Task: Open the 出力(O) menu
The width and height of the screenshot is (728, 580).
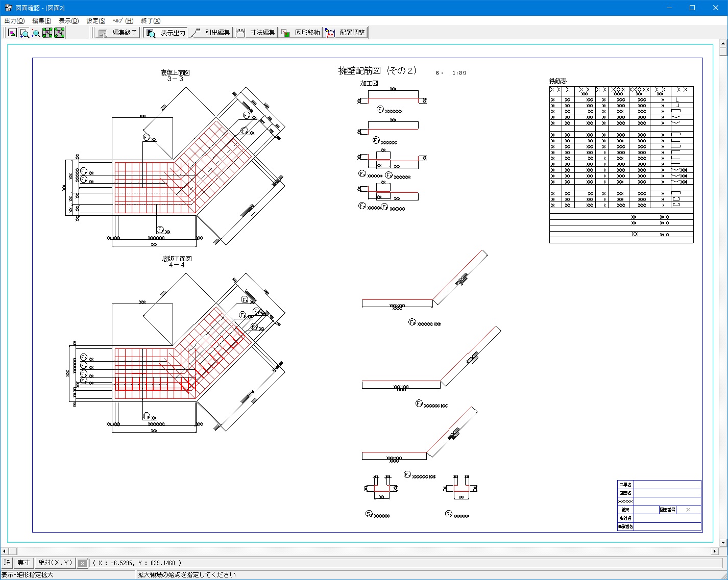Action: coord(14,21)
